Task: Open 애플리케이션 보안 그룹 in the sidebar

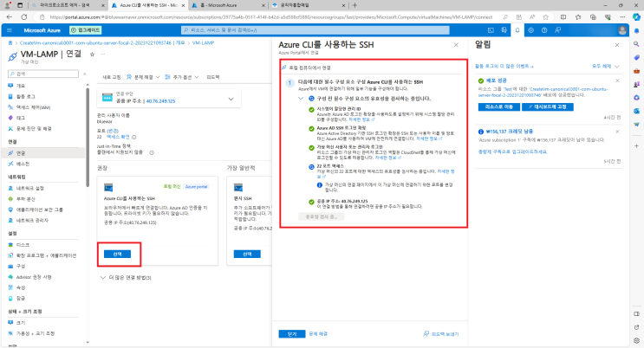Action: tap(39, 209)
